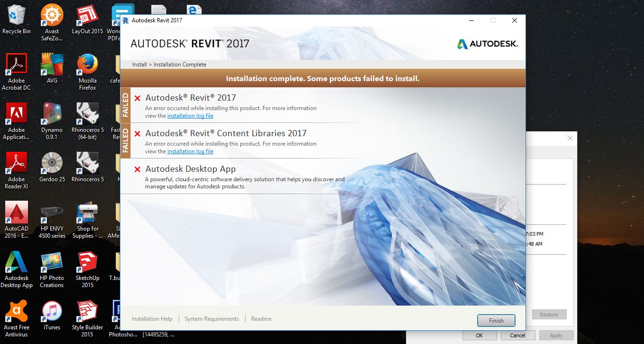Screen dimensions: 644x344
Task: Click the Autodesk logo in installer header
Action: (488, 44)
